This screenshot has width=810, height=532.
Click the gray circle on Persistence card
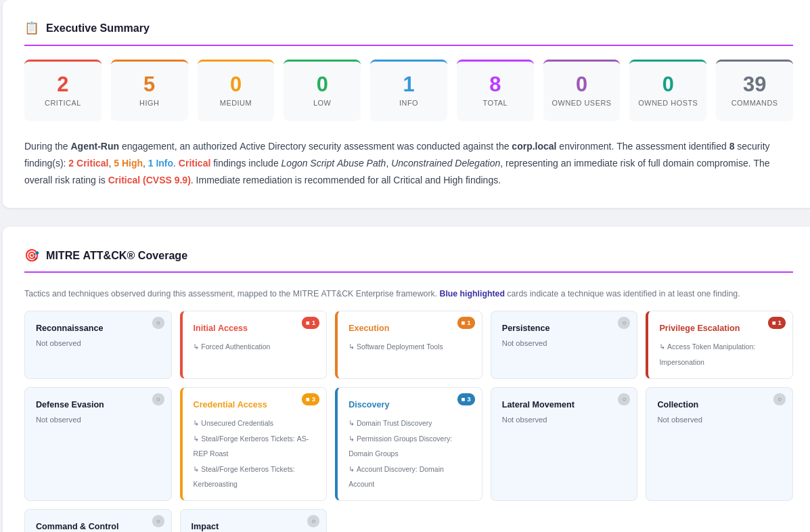pyautogui.click(x=623, y=323)
